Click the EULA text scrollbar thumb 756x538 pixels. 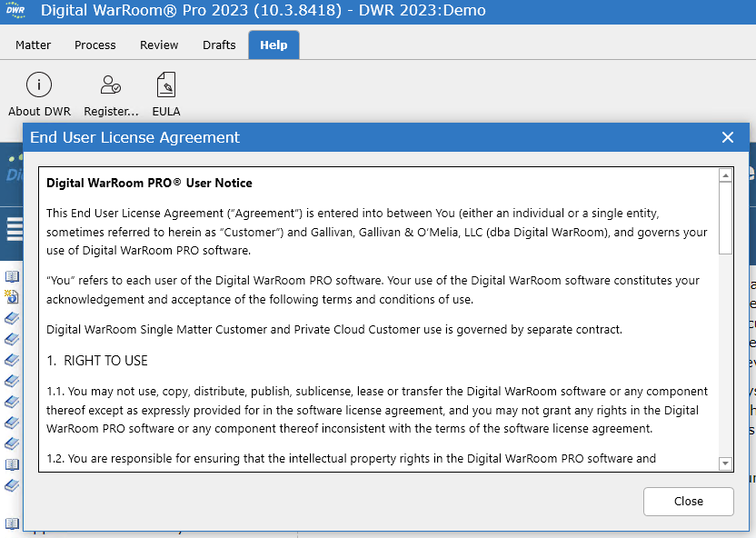tap(725, 218)
